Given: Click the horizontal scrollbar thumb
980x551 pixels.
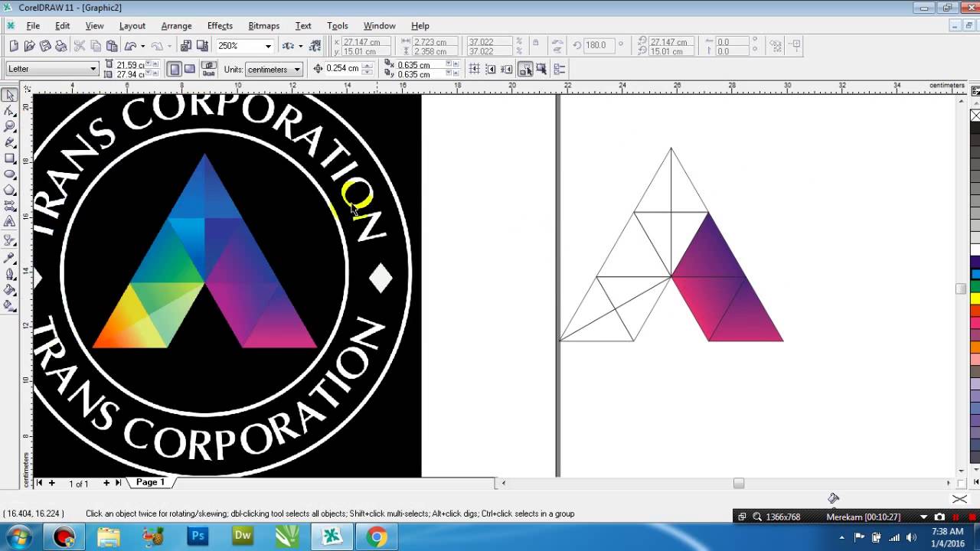Looking at the screenshot, I should (739, 483).
